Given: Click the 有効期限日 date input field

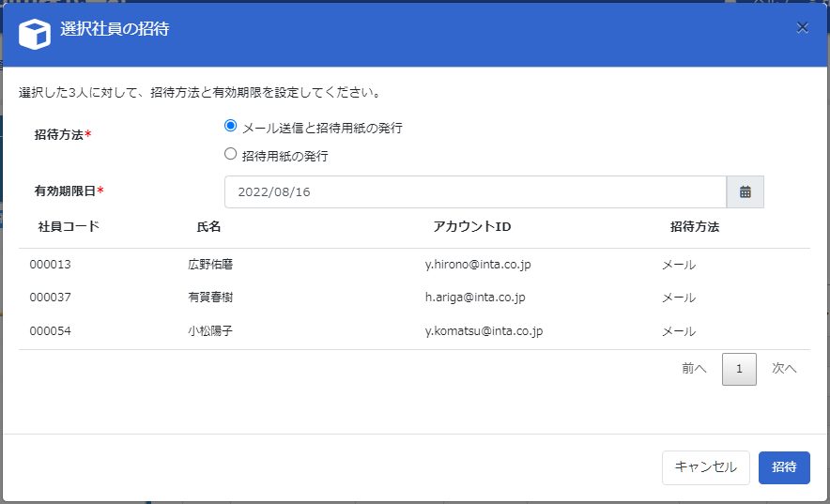Looking at the screenshot, I should pos(475,191).
